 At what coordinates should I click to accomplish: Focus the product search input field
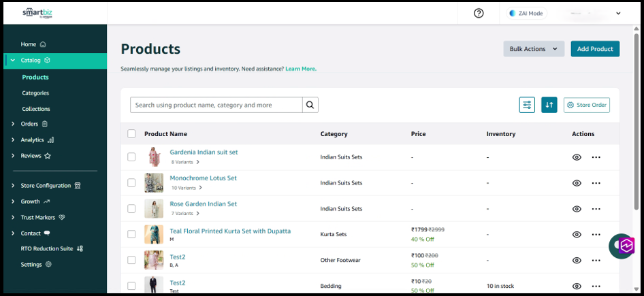[216, 105]
